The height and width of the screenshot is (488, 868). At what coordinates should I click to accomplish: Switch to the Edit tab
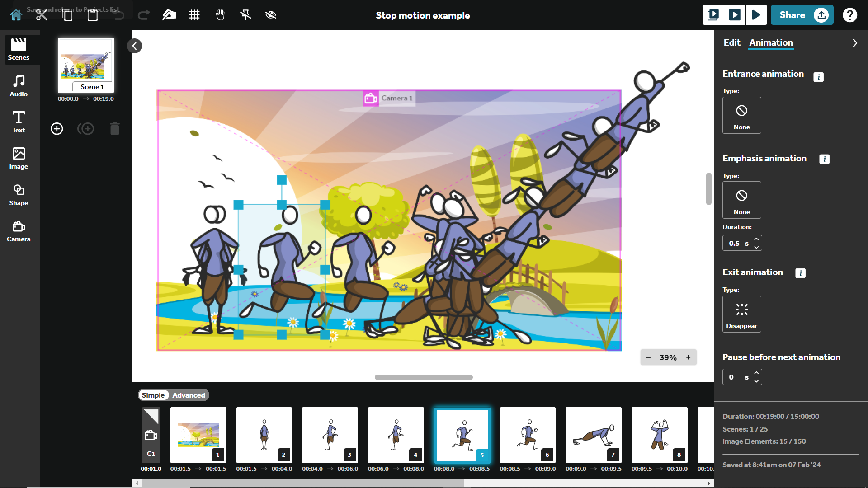[x=731, y=43]
